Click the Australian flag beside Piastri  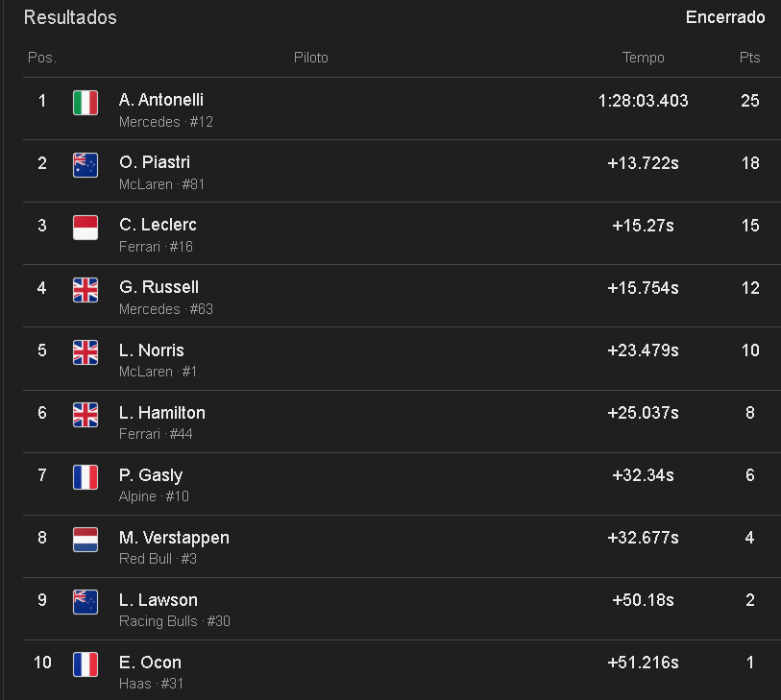[x=85, y=165]
